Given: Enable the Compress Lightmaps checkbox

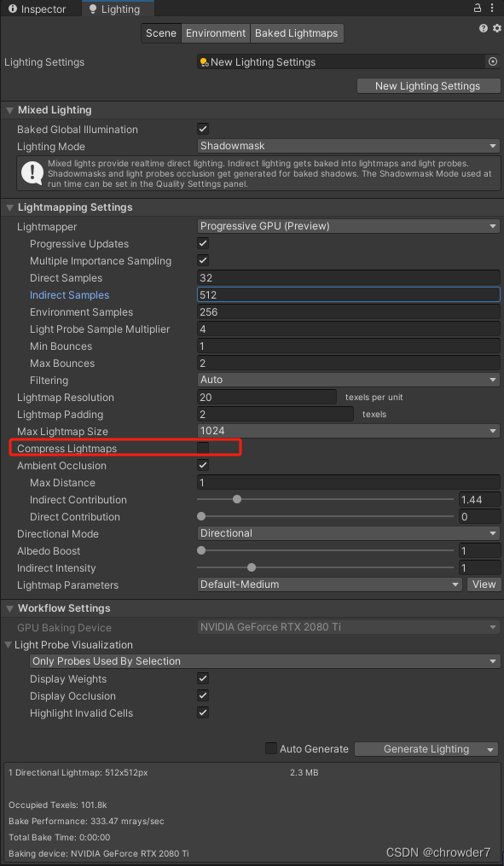Looking at the screenshot, I should tap(202, 448).
